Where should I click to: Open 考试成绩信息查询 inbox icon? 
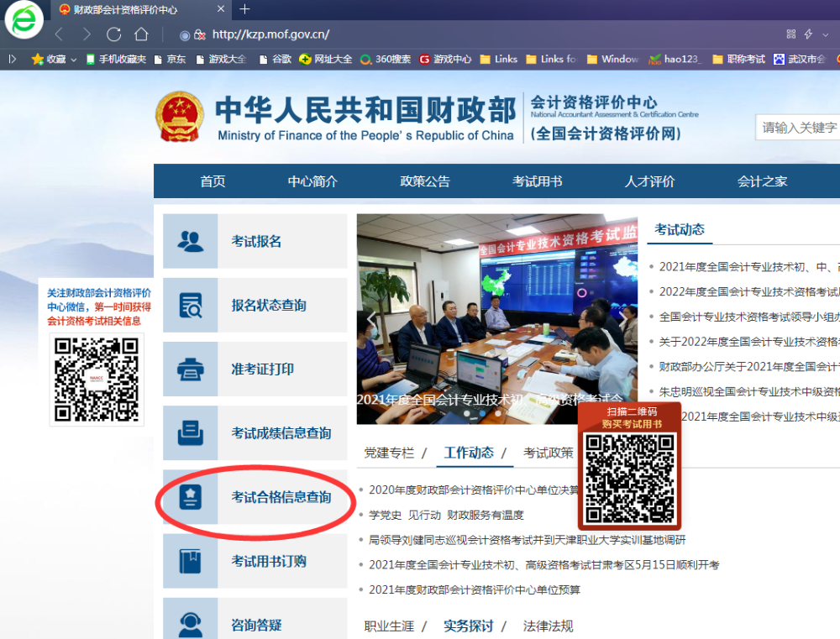(x=190, y=433)
